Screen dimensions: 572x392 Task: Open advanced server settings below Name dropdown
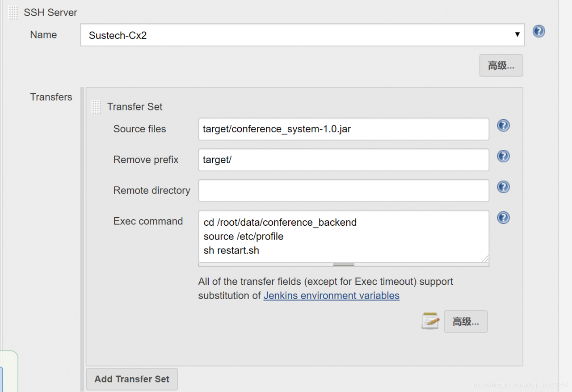pyautogui.click(x=501, y=66)
